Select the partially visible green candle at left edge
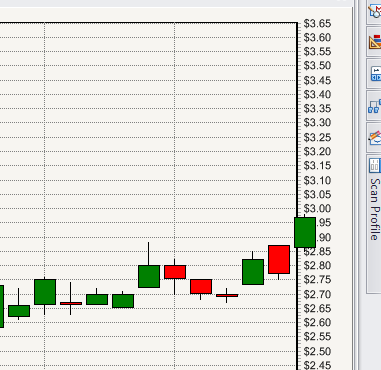Viewport: 381px width, 370px height. [x=2, y=306]
